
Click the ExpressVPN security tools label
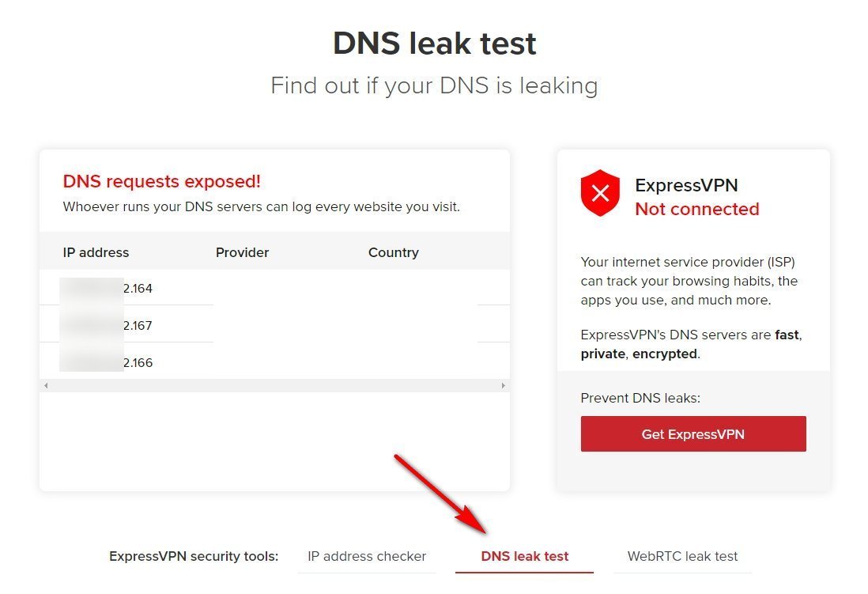tap(194, 556)
